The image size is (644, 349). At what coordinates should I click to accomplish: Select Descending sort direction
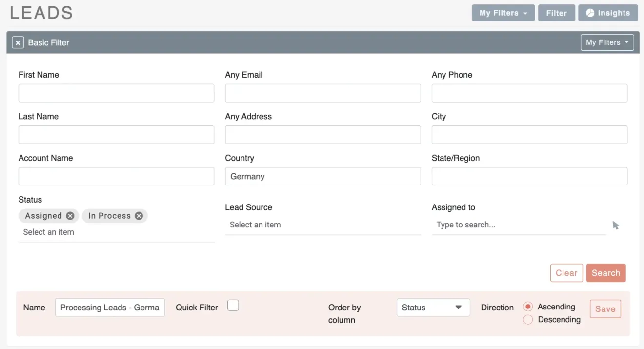[x=528, y=320]
